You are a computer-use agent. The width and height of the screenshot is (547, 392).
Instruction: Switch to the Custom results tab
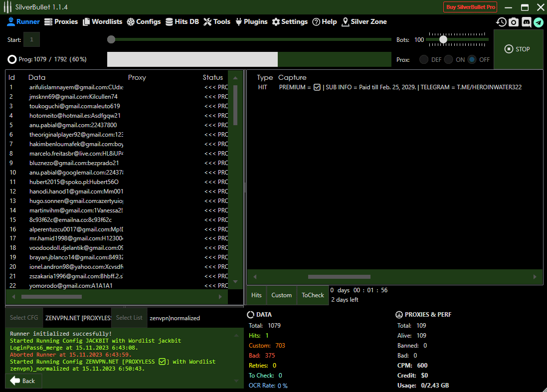click(281, 295)
